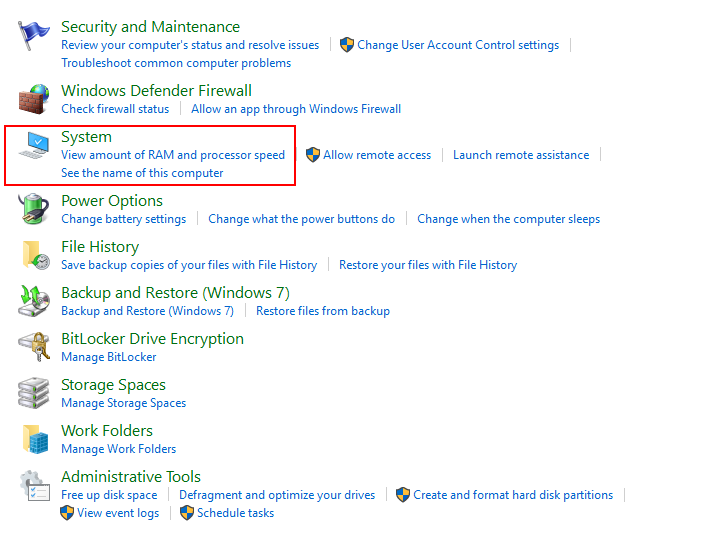
Task: Click shield icon beside Schedule tasks
Action: click(187, 513)
